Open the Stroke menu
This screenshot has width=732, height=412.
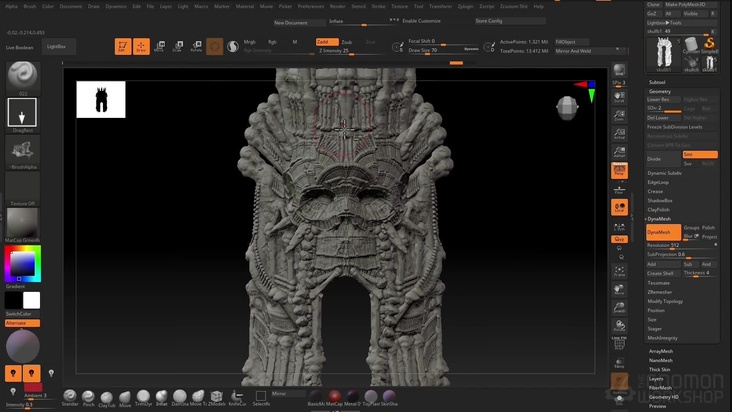(x=378, y=7)
